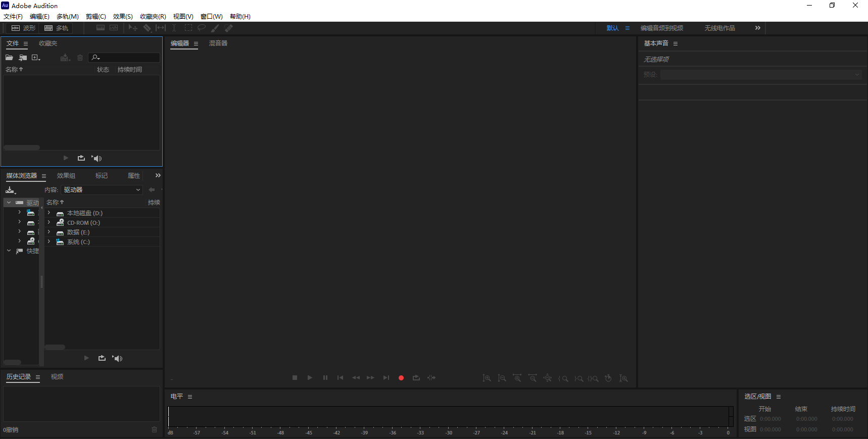868x439 pixels.
Task: Choose the Spot Healing Brush tool
Action: click(229, 28)
